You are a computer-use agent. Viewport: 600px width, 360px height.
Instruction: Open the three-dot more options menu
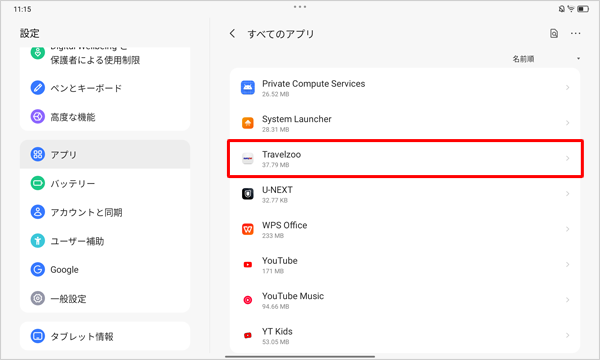click(x=575, y=33)
